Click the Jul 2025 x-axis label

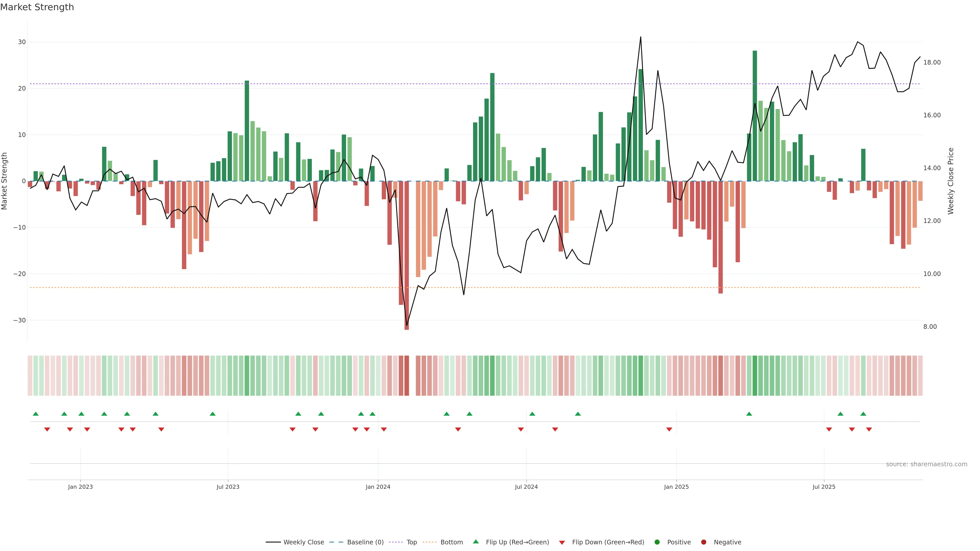[x=824, y=487]
